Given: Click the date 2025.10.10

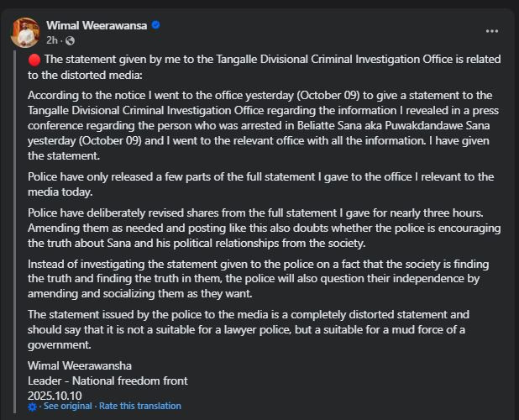Looking at the screenshot, I should point(55,394).
